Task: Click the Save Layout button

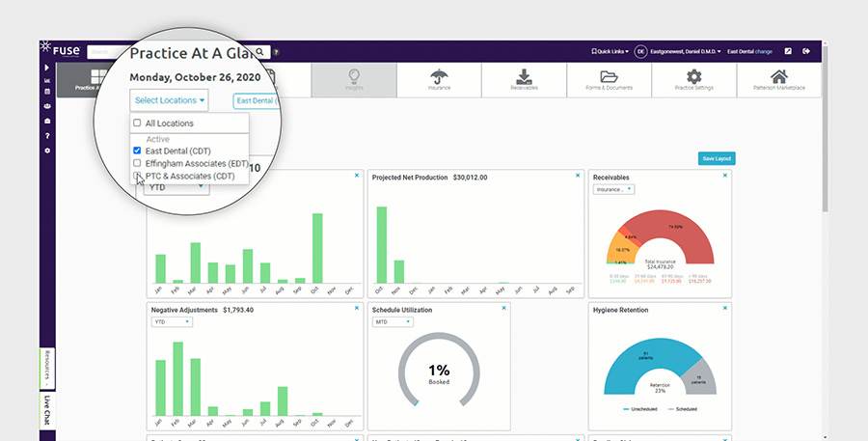Action: click(717, 158)
